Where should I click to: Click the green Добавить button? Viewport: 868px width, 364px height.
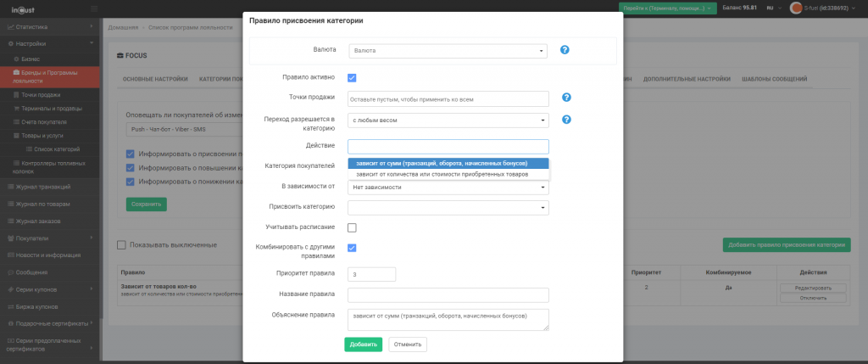363,344
